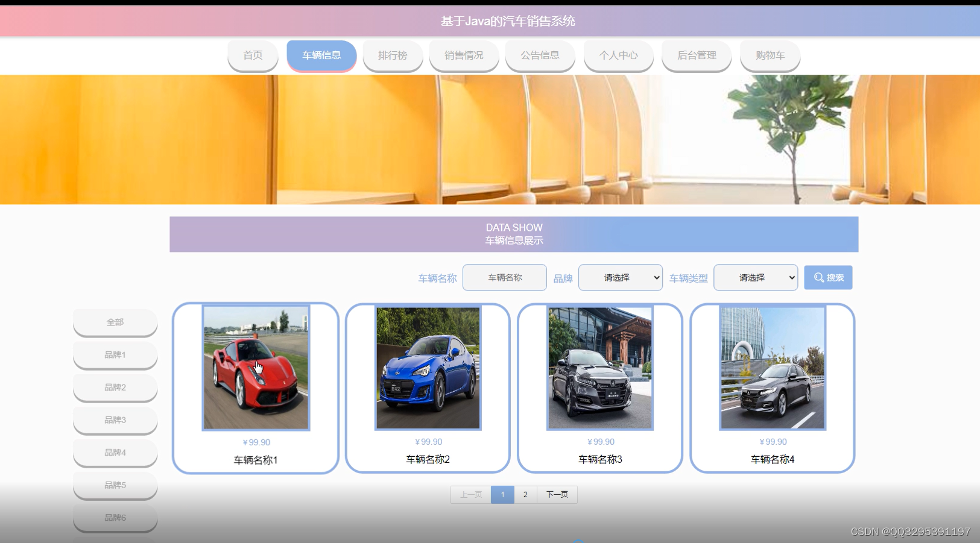Click the ¥99.90 price above 车辆名称3

point(601,442)
